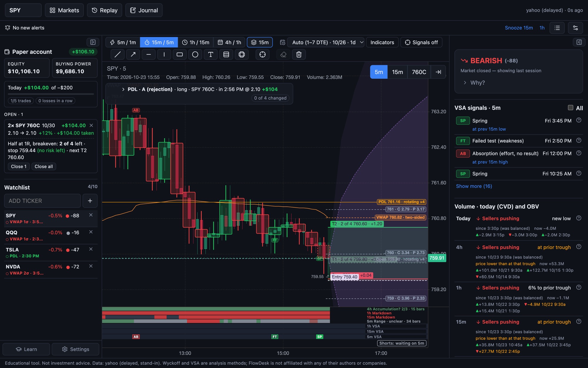
Task: Open the Markets tab
Action: 64,10
